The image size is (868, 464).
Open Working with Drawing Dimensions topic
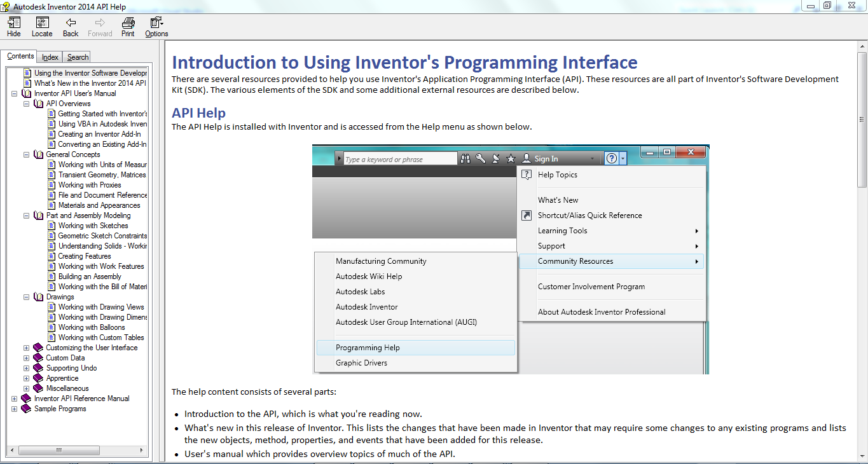[102, 317]
